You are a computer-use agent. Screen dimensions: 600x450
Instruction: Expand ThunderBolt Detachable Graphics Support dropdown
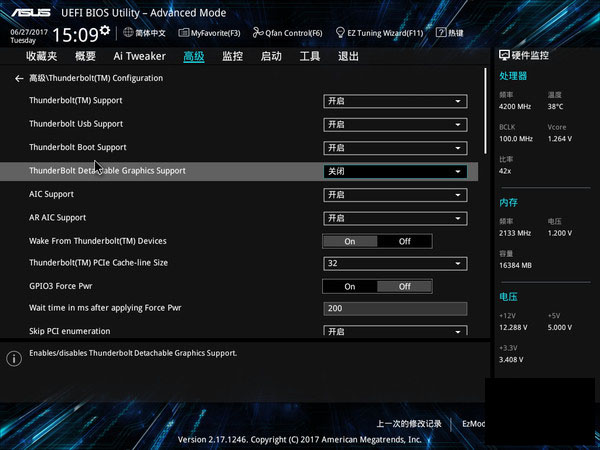click(x=395, y=171)
